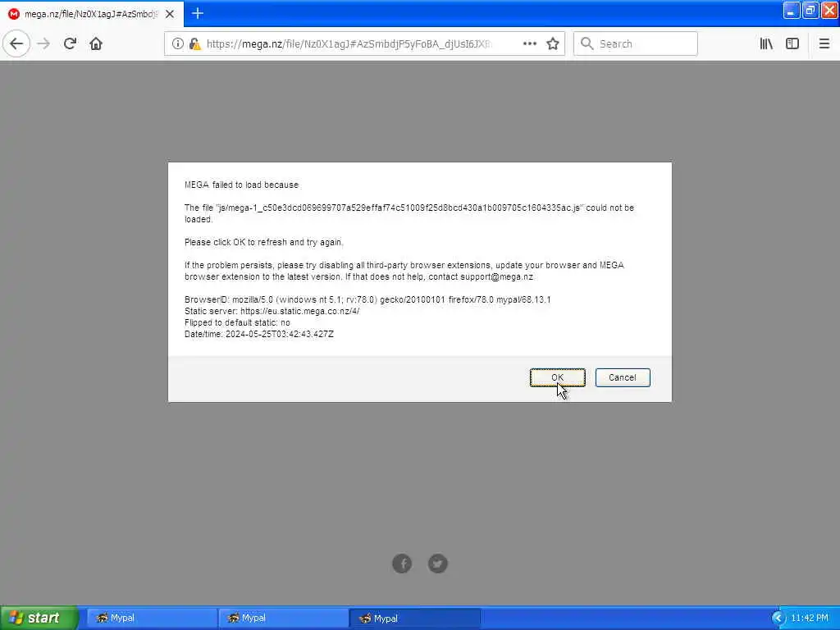Open a new tab with plus button
The height and width of the screenshot is (630, 840).
coord(198,13)
